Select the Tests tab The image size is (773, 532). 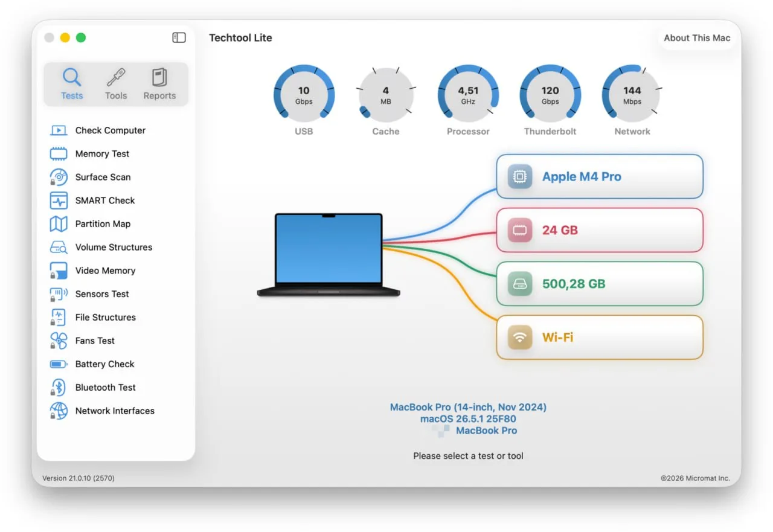72,85
